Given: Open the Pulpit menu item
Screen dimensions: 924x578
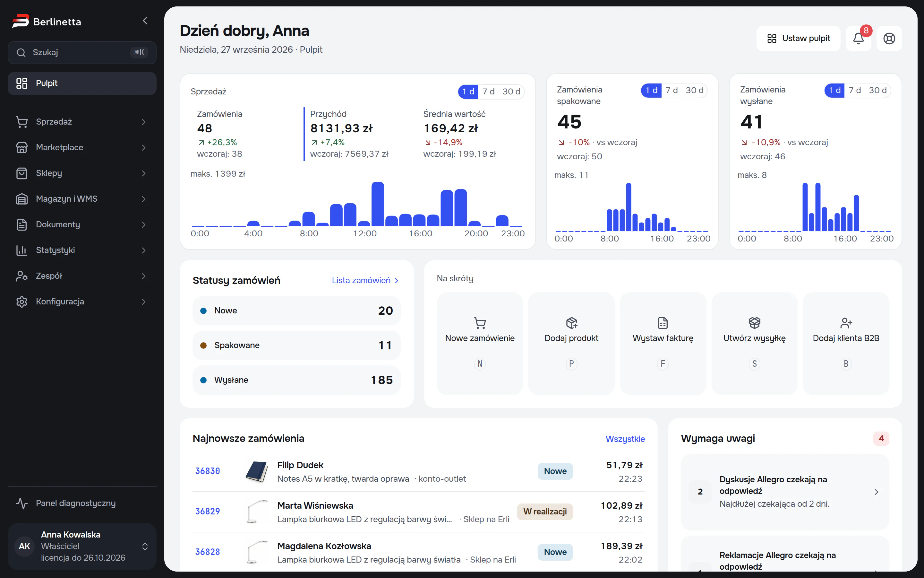Looking at the screenshot, I should point(82,83).
